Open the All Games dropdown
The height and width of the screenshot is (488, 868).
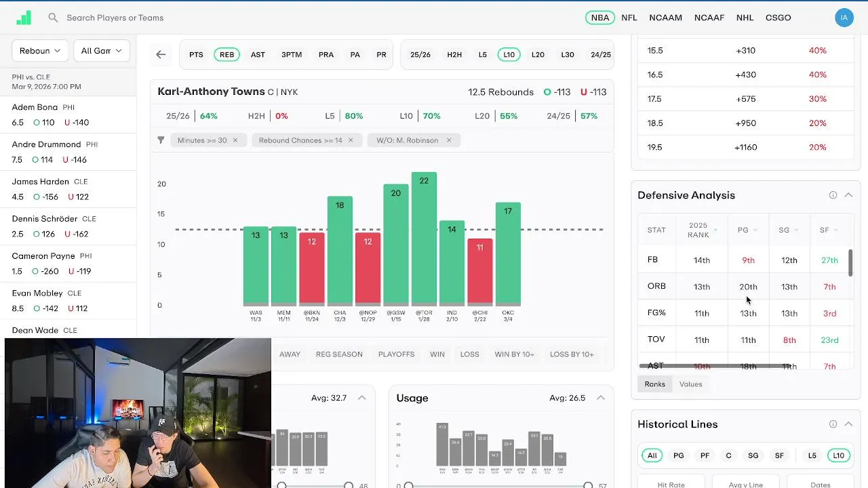point(101,51)
